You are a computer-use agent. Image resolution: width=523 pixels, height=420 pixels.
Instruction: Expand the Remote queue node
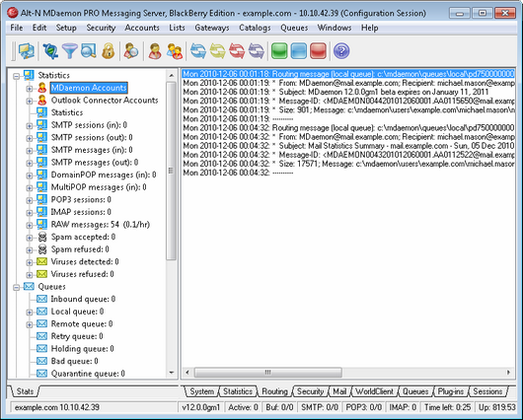point(30,324)
